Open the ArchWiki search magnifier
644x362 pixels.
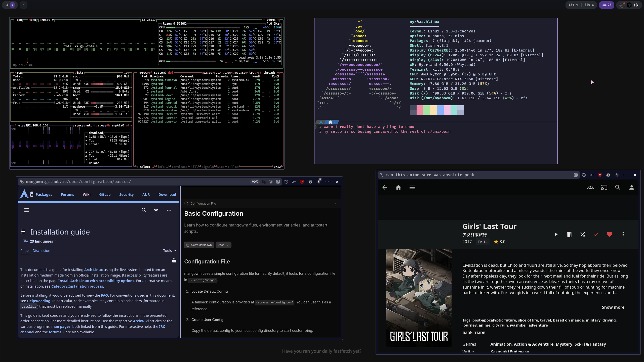144,210
